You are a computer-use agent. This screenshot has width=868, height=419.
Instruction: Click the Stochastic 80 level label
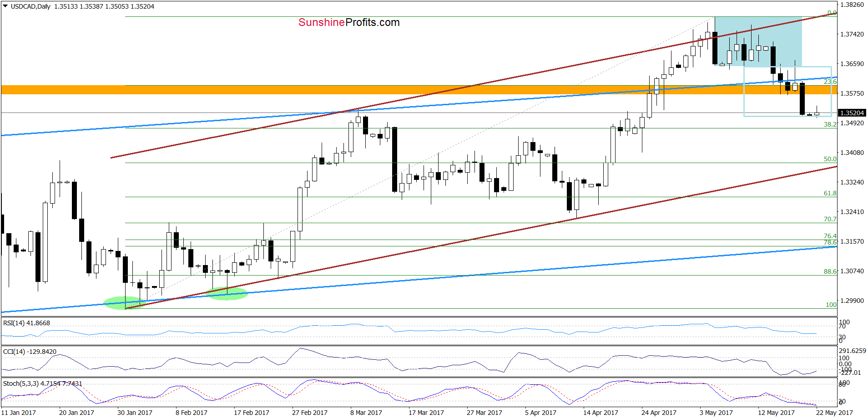[x=842, y=385]
